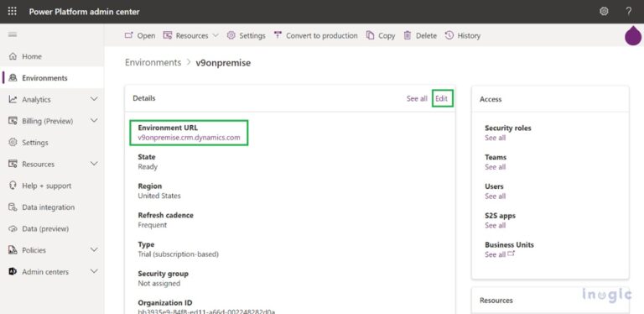The height and width of the screenshot is (314, 644).
Task: Click the History clock icon
Action: (449, 35)
